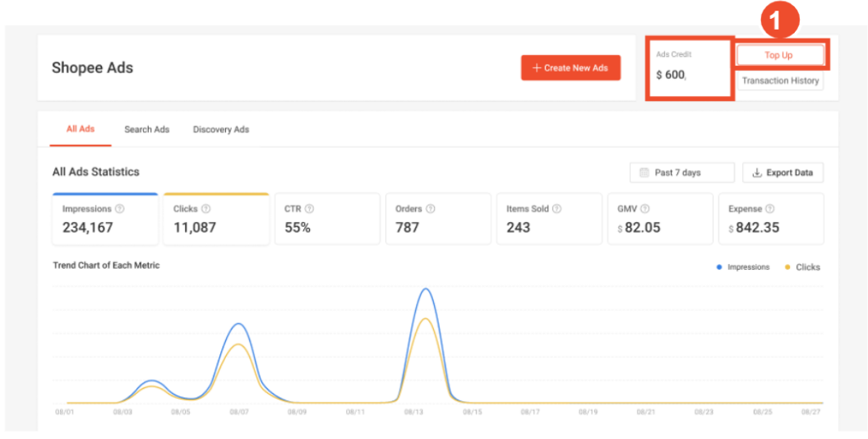Click the help icon next to Expense
Viewport: 868px width, 439px height.
click(x=769, y=210)
